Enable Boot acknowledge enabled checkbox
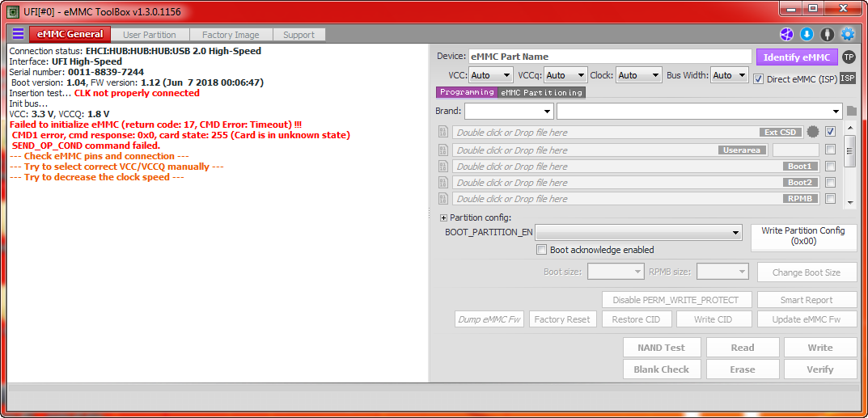 click(x=542, y=250)
